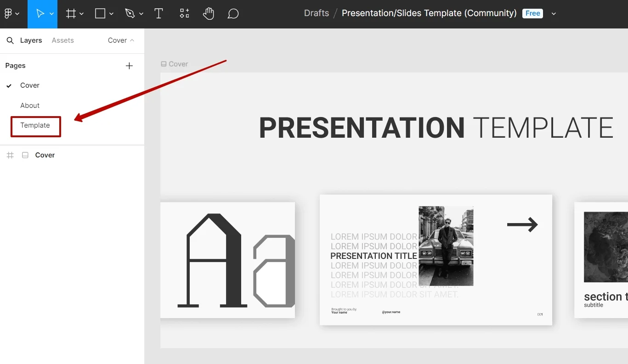Click the Free plan badge
The width and height of the screenshot is (628, 364).
[532, 13]
